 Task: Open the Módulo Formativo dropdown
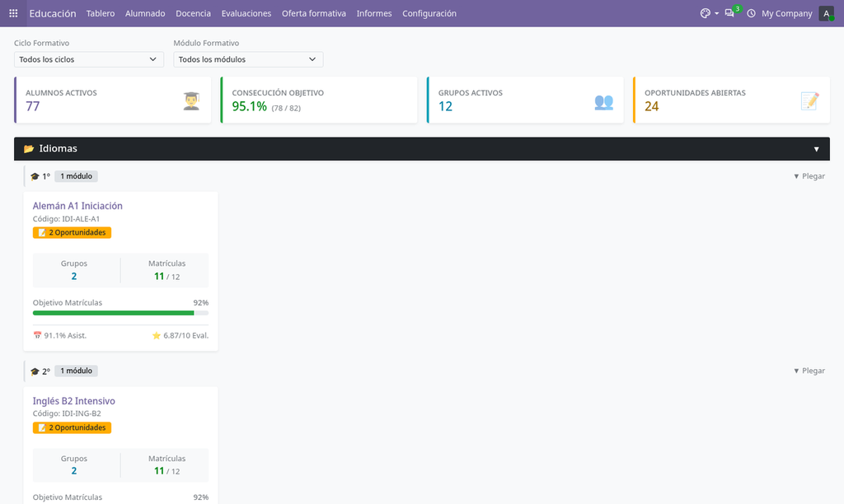(248, 59)
